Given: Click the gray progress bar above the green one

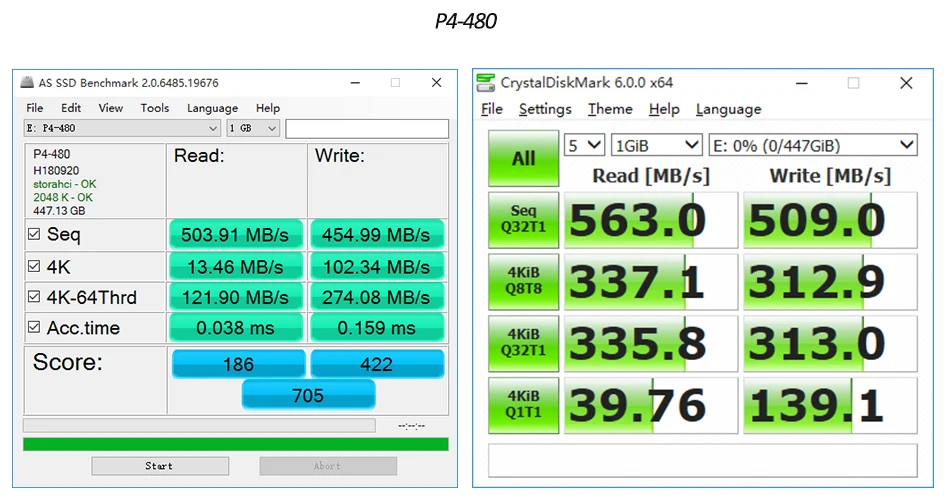Looking at the screenshot, I should tap(199, 425).
